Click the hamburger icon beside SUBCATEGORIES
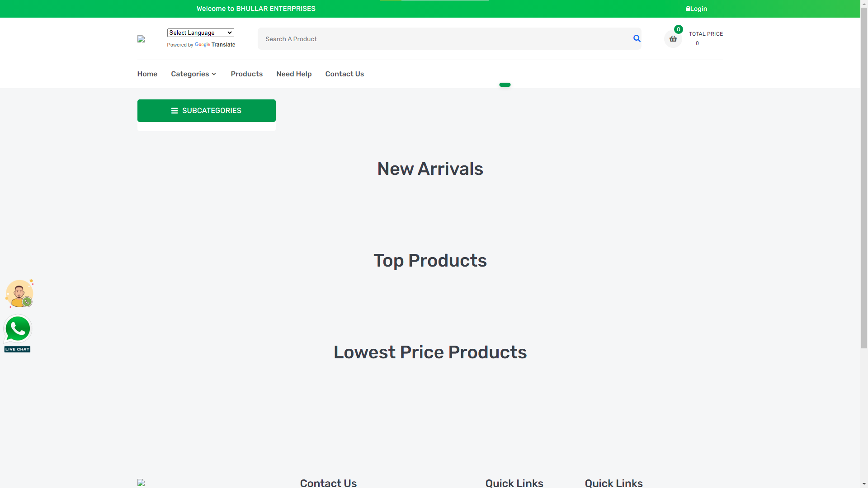The width and height of the screenshot is (868, 488). [175, 111]
